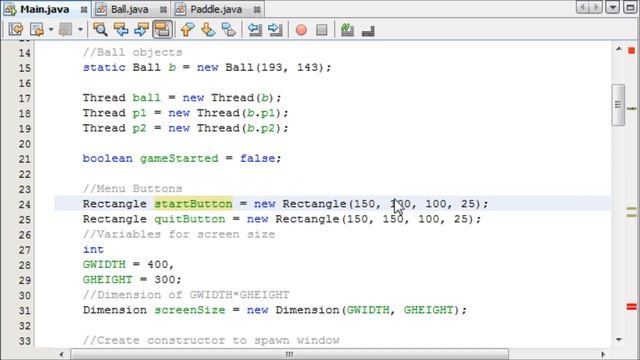Go to Next Bookmark icon
Screen dimensions: 640x360
point(208,29)
